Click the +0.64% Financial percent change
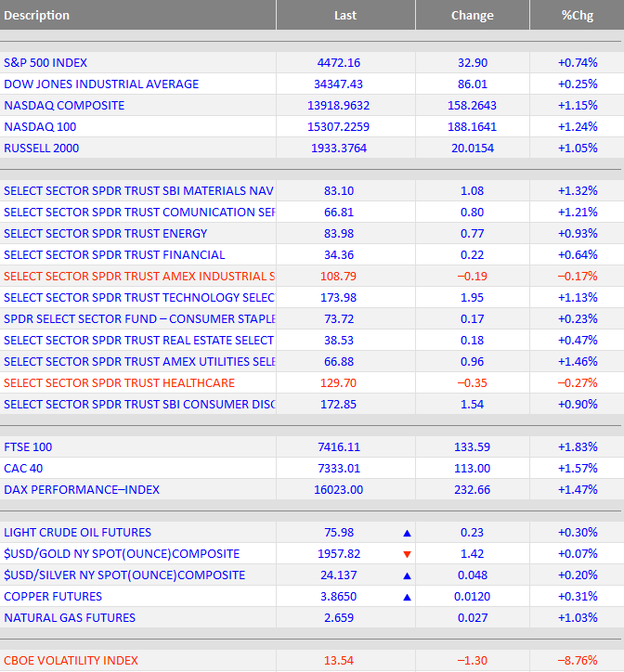 (x=578, y=255)
